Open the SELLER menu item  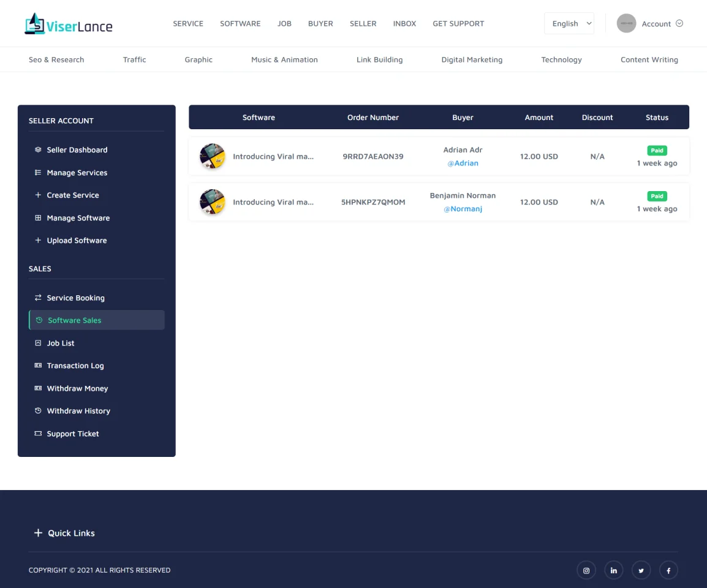coord(363,23)
